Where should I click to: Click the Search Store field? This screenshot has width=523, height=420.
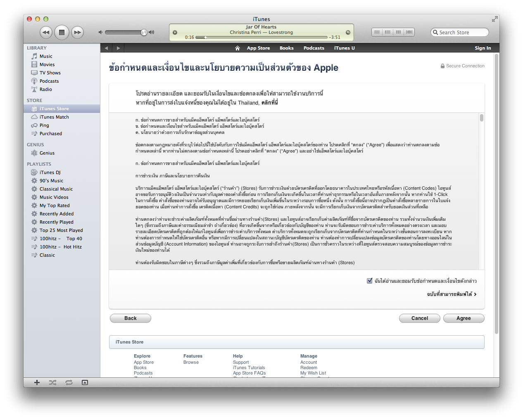pos(460,32)
